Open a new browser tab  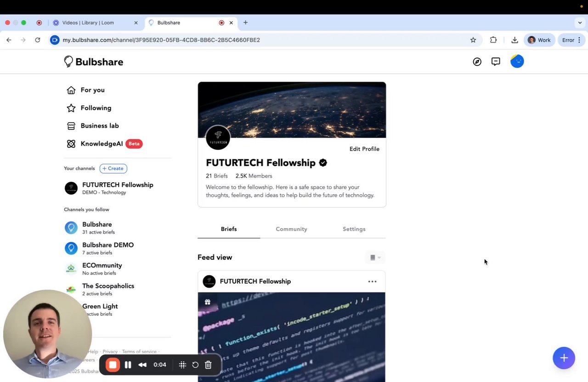pyautogui.click(x=245, y=22)
